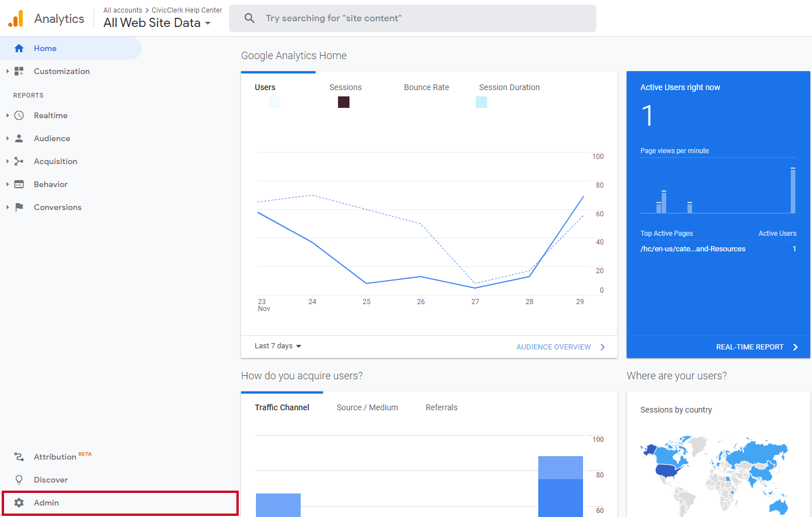Click the 'How do you acquire users?' heading
The width and height of the screenshot is (812, 517).
(302, 376)
